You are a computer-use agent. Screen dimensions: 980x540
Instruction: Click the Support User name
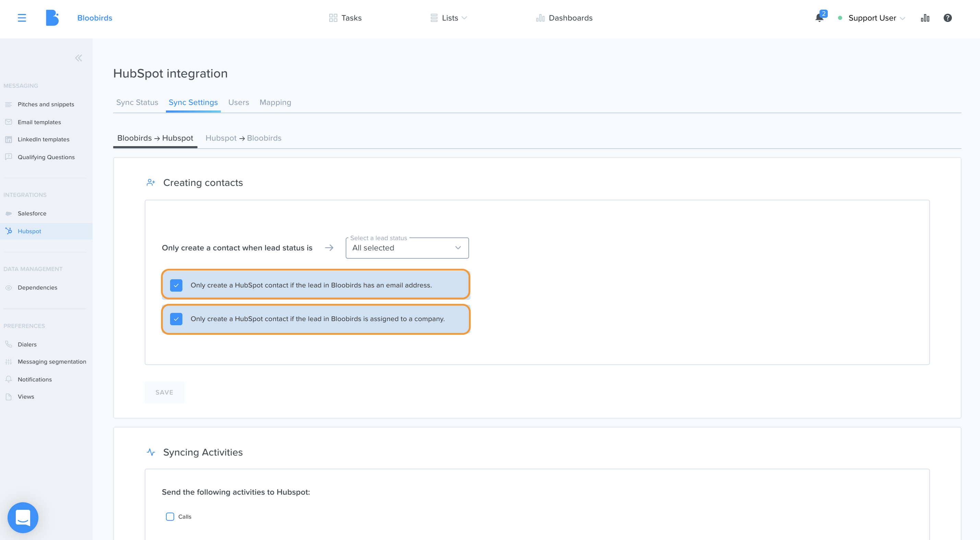[x=872, y=18]
